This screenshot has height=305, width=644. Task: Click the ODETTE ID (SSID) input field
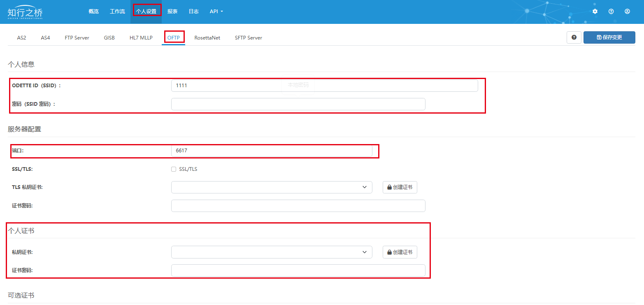324,86
